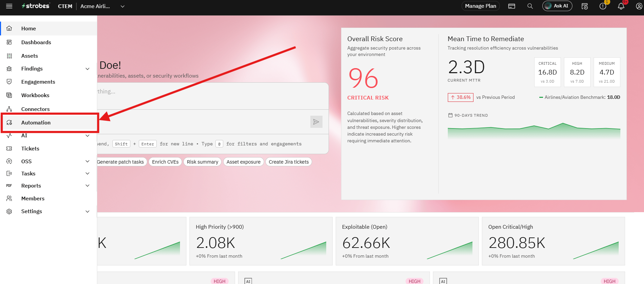644x284 pixels.
Task: Open the calendar schedule icon in header
Action: tap(585, 6)
